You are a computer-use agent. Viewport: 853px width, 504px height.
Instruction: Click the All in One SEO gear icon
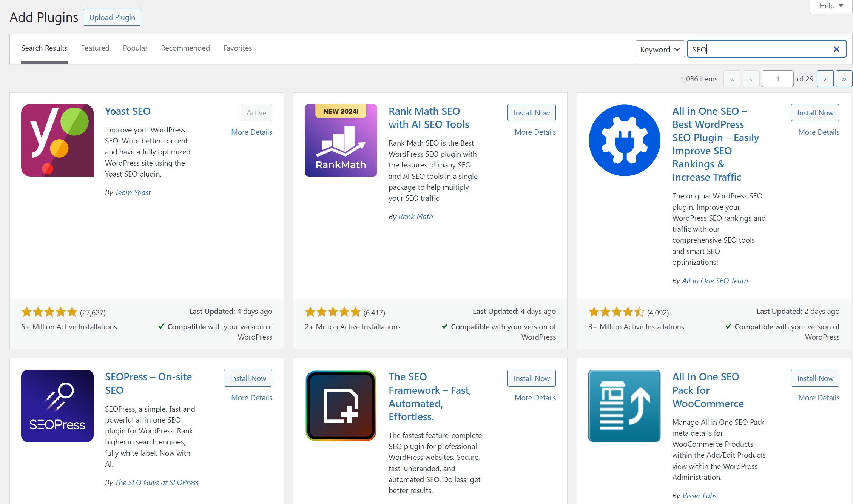(624, 140)
